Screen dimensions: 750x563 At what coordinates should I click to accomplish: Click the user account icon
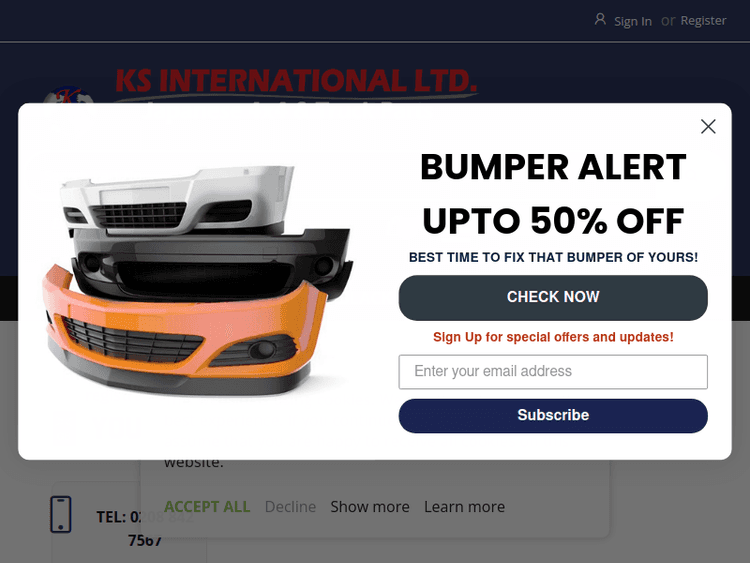pos(600,20)
